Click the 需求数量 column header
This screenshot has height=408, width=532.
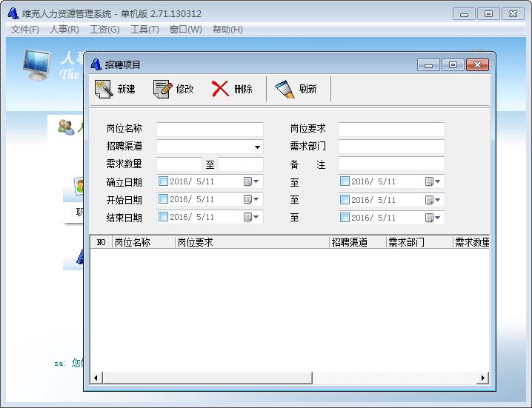[471, 242]
